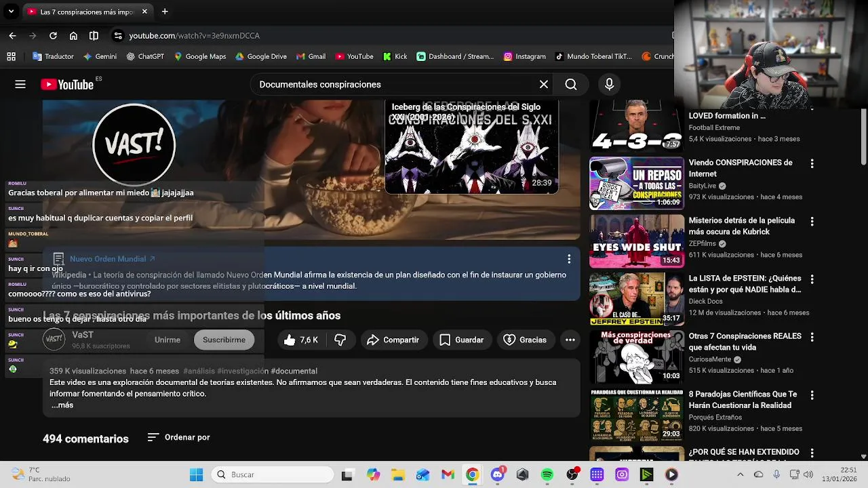Open the ChatGPT bookmark
Viewport: 868px width, 488px height.
145,56
